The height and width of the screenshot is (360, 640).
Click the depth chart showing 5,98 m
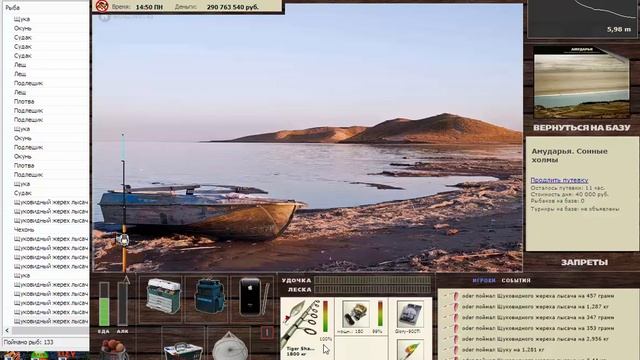point(582,18)
